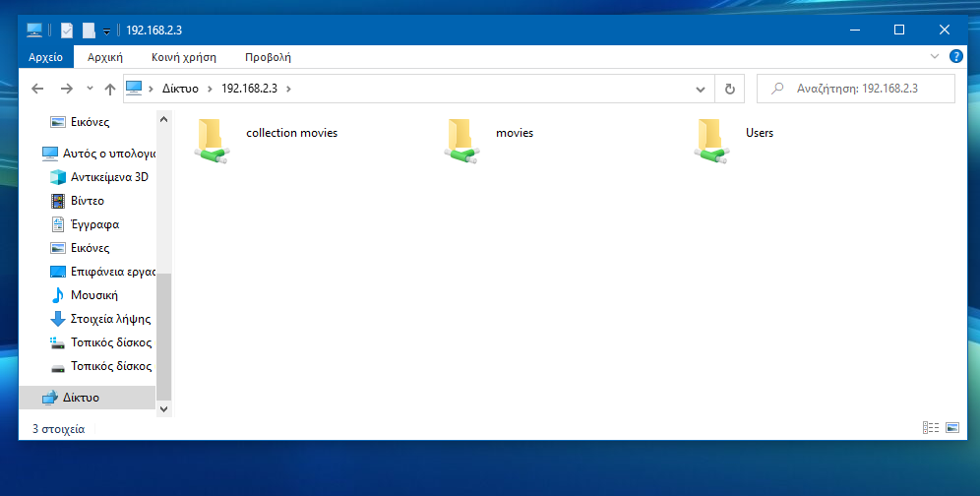
Task: Click the computer icon in title bar
Action: pyautogui.click(x=34, y=30)
